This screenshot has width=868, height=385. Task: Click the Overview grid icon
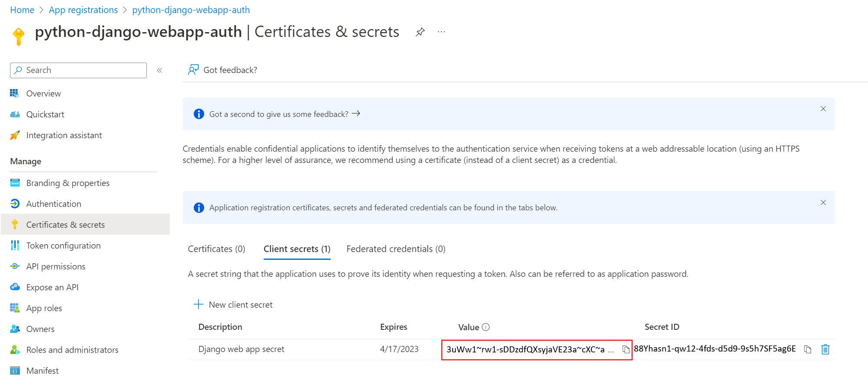15,93
